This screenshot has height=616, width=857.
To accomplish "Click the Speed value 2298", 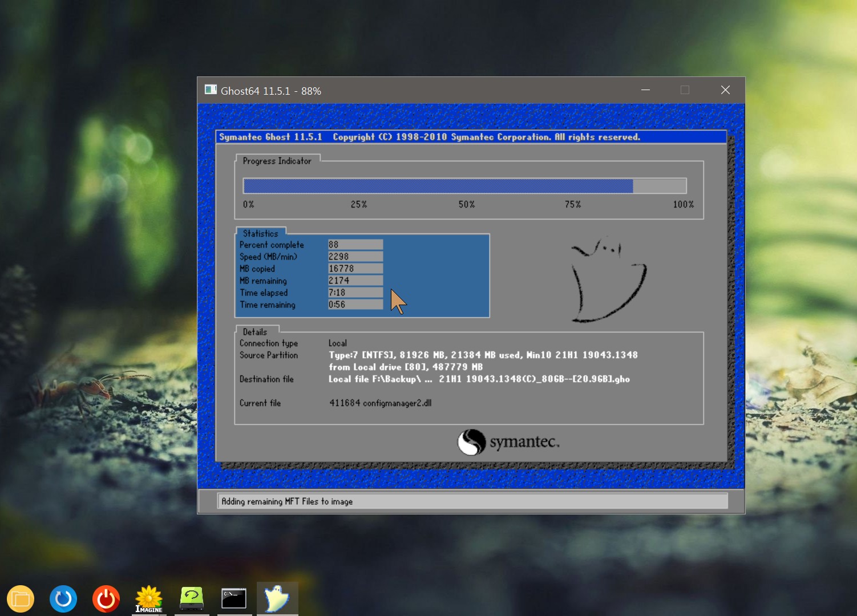I will click(355, 257).
